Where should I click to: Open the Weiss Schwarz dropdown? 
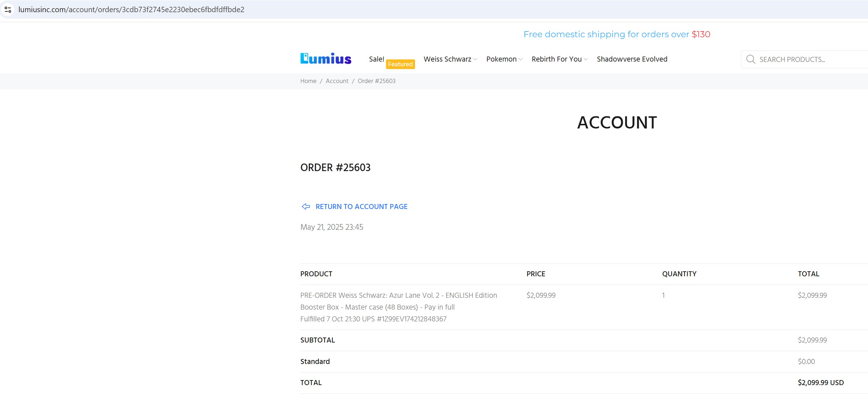click(x=448, y=59)
